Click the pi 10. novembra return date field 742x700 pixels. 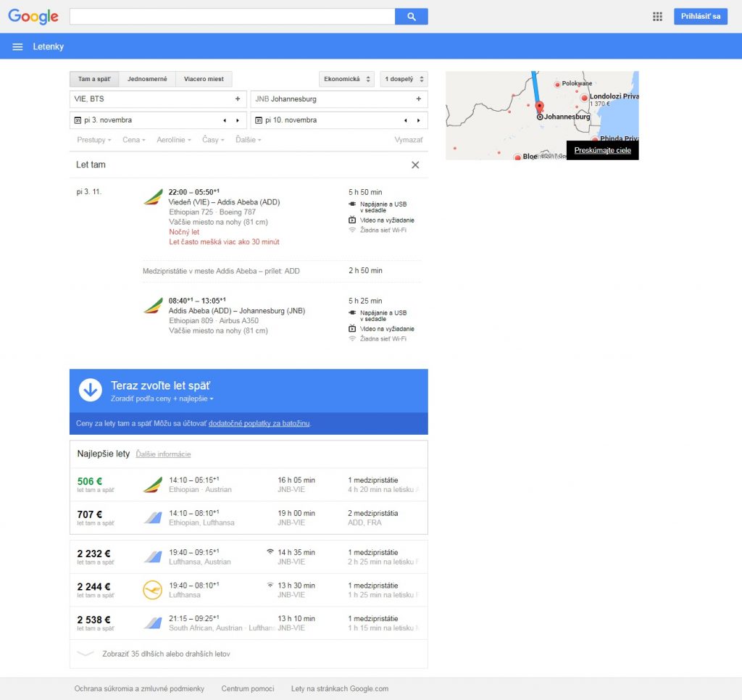point(339,120)
